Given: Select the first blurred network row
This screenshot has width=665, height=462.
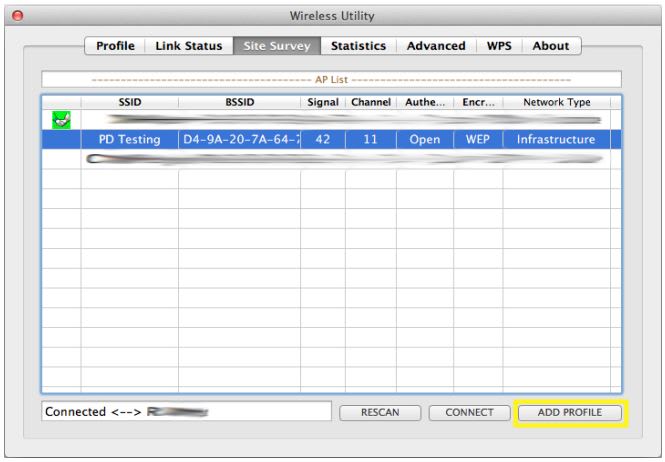Looking at the screenshot, I should tap(330, 120).
